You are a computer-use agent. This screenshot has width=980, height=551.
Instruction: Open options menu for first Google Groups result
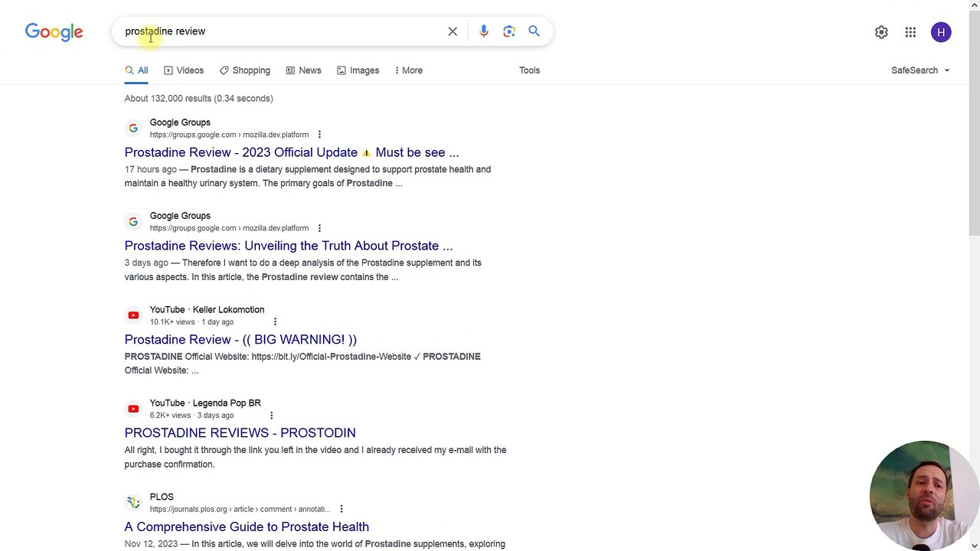point(319,135)
